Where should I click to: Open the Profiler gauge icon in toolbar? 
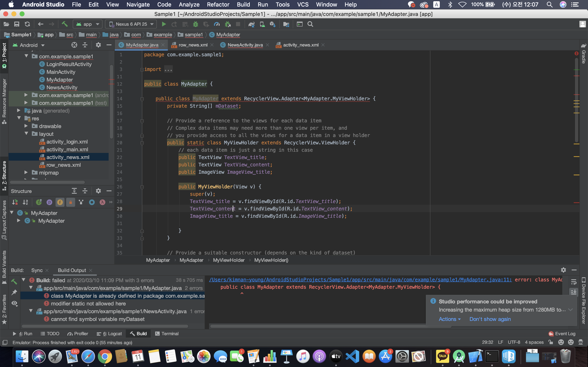(x=216, y=24)
